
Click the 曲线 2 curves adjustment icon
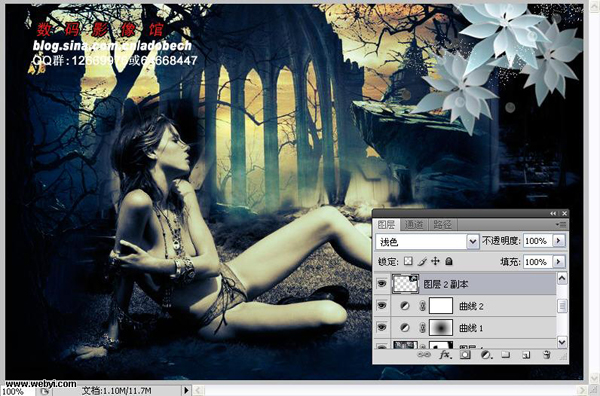pyautogui.click(x=404, y=306)
